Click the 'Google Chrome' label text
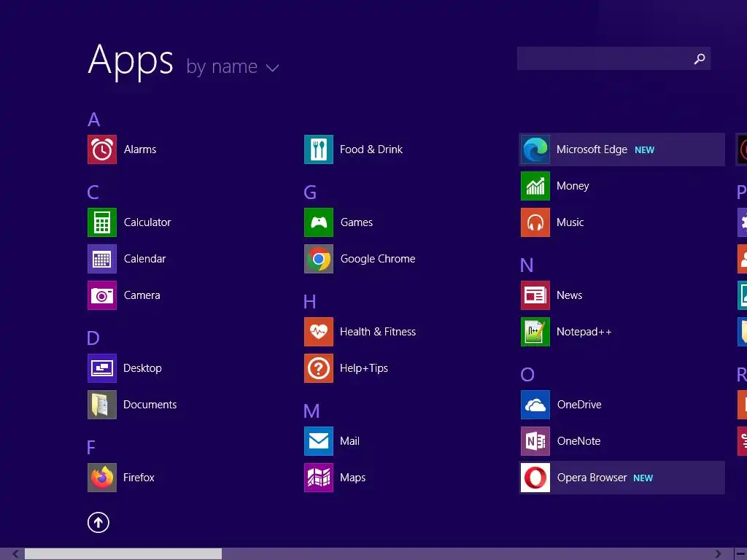747x560 pixels. [x=378, y=259]
